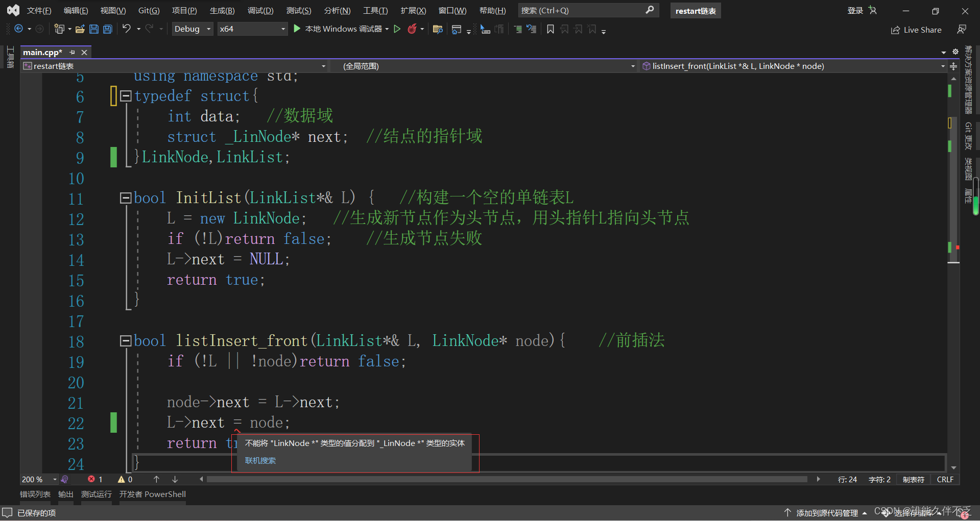Click the Hot Reload flame icon
Viewport: 980px width, 521px height.
412,29
